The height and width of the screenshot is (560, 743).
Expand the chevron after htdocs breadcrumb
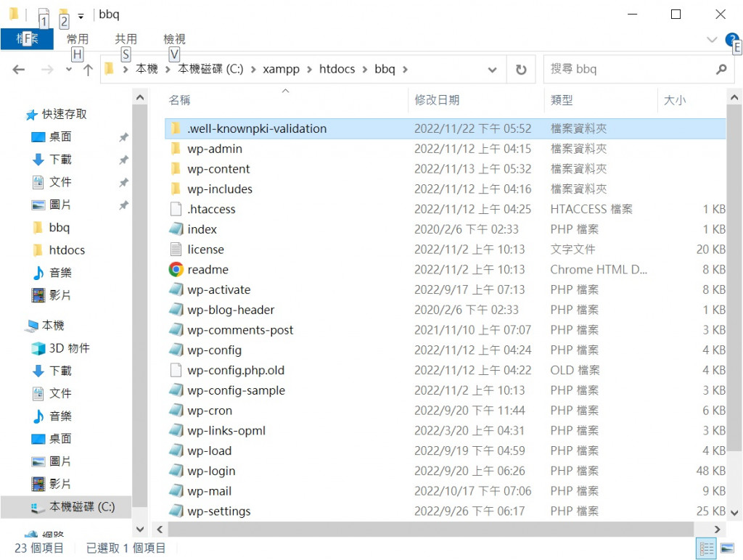pos(365,70)
